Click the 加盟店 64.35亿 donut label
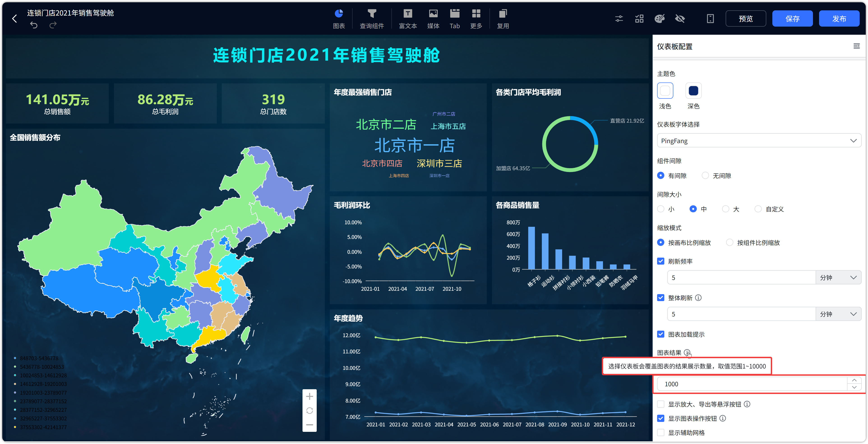The height and width of the screenshot is (444, 868). pos(513,168)
